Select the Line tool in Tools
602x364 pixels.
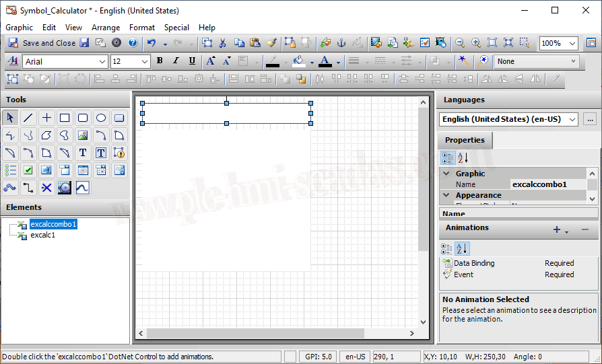pos(28,118)
